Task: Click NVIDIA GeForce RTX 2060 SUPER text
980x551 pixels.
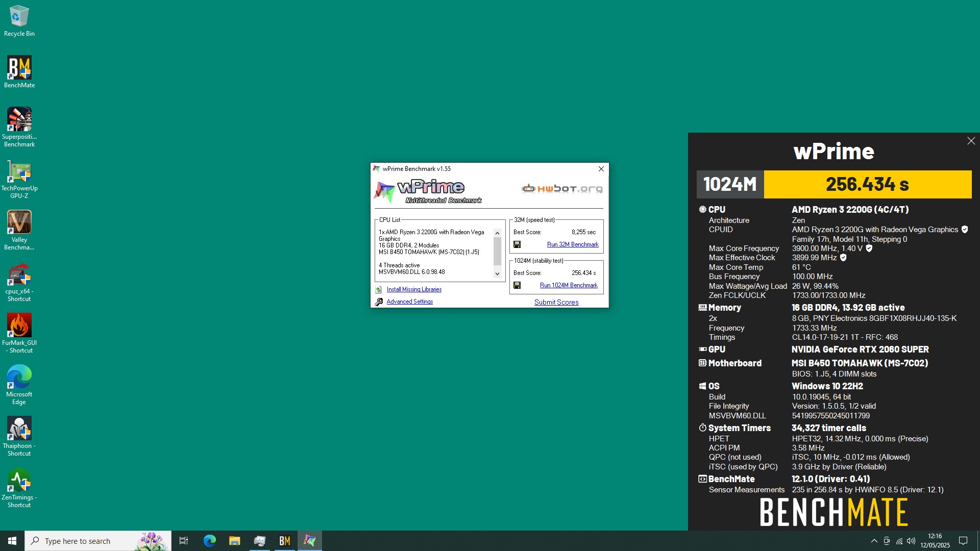Action: [x=860, y=349]
